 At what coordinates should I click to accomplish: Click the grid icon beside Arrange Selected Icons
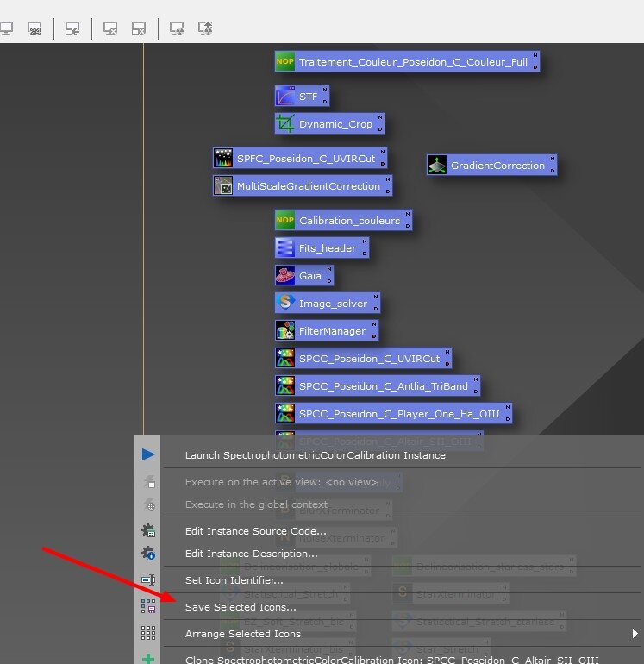point(148,633)
